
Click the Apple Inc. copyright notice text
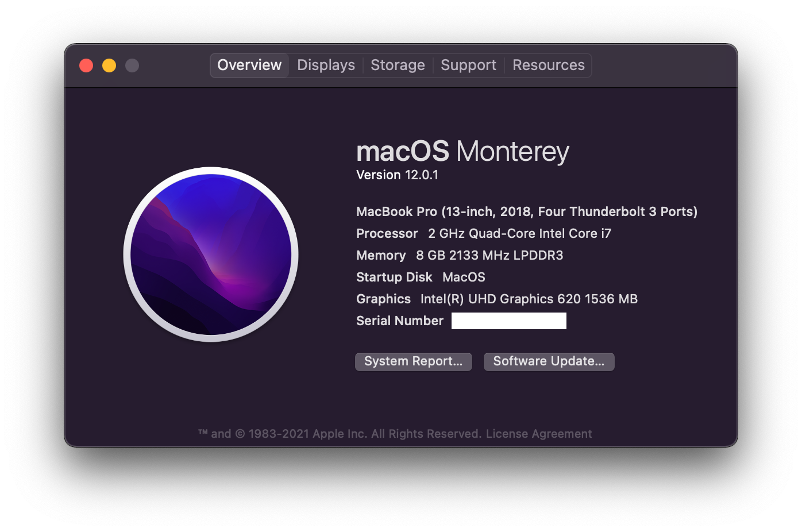click(340, 434)
